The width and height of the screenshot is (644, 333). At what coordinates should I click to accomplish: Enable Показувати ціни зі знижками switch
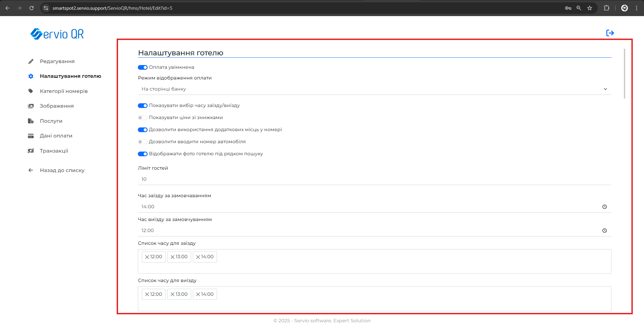[x=143, y=118]
